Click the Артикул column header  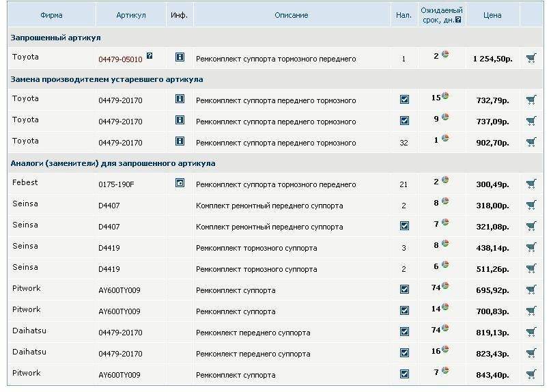[130, 15]
